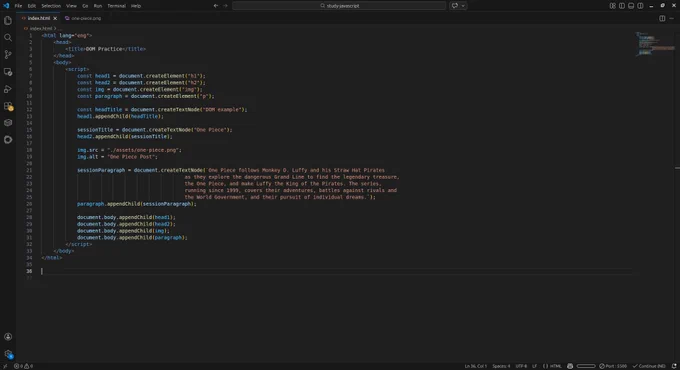This screenshot has width=680, height=370.
Task: Open the Explorer view in activity bar
Action: click(8, 21)
